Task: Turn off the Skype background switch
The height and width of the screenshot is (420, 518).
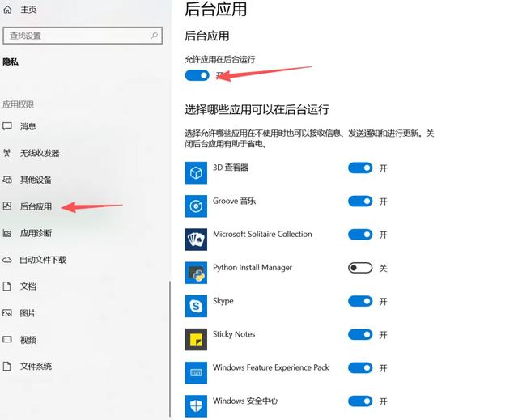Action: point(360,301)
